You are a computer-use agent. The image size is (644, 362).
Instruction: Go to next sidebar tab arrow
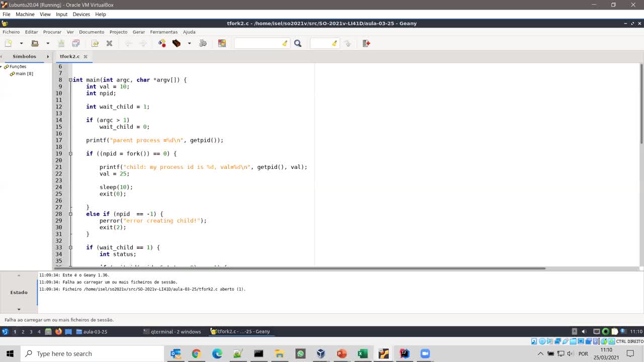48,56
